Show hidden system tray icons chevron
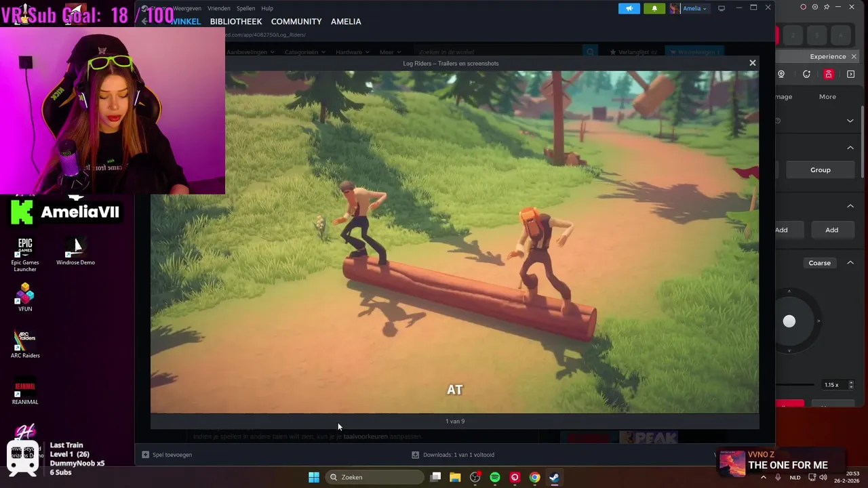 [x=764, y=477]
